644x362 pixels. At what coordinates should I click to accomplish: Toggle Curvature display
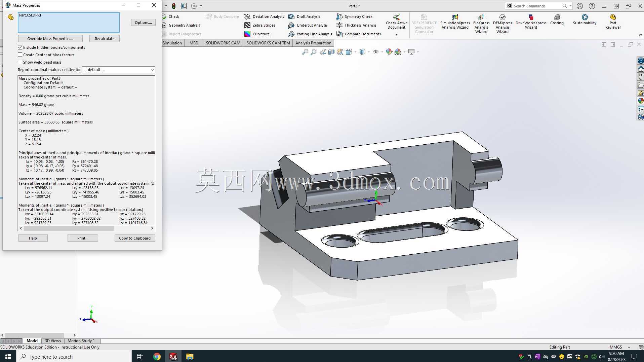pyautogui.click(x=257, y=34)
